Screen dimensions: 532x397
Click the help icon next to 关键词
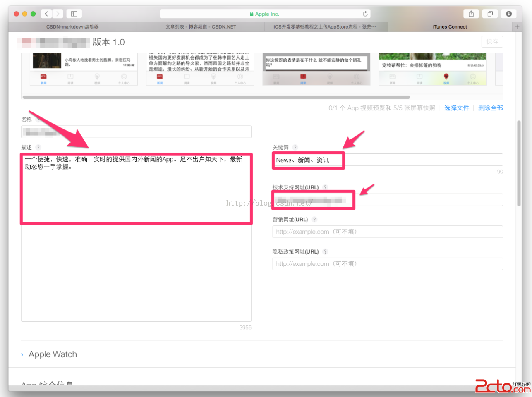click(x=295, y=147)
